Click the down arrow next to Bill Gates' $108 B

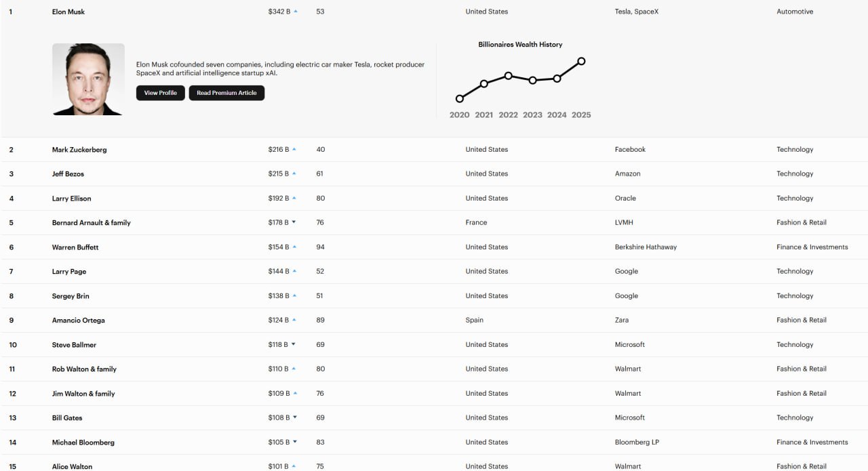click(296, 417)
